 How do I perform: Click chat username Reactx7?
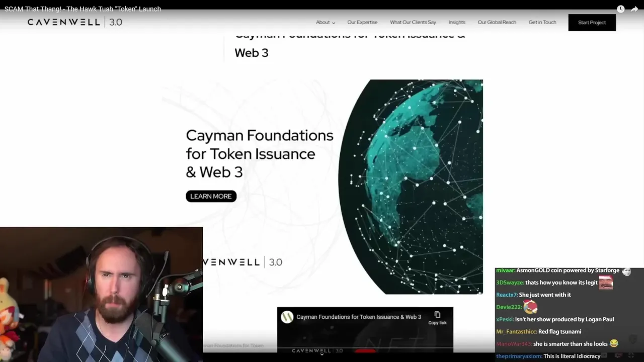pyautogui.click(x=507, y=295)
